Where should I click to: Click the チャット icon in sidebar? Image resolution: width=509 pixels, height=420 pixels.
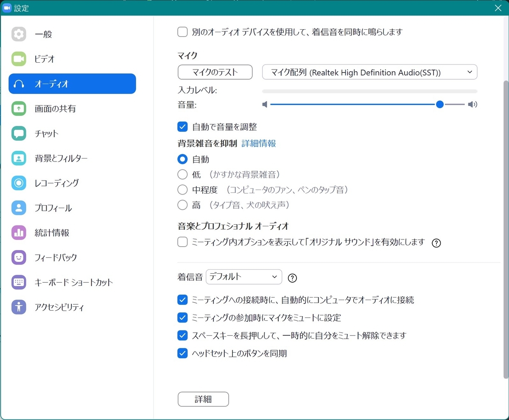click(20, 134)
